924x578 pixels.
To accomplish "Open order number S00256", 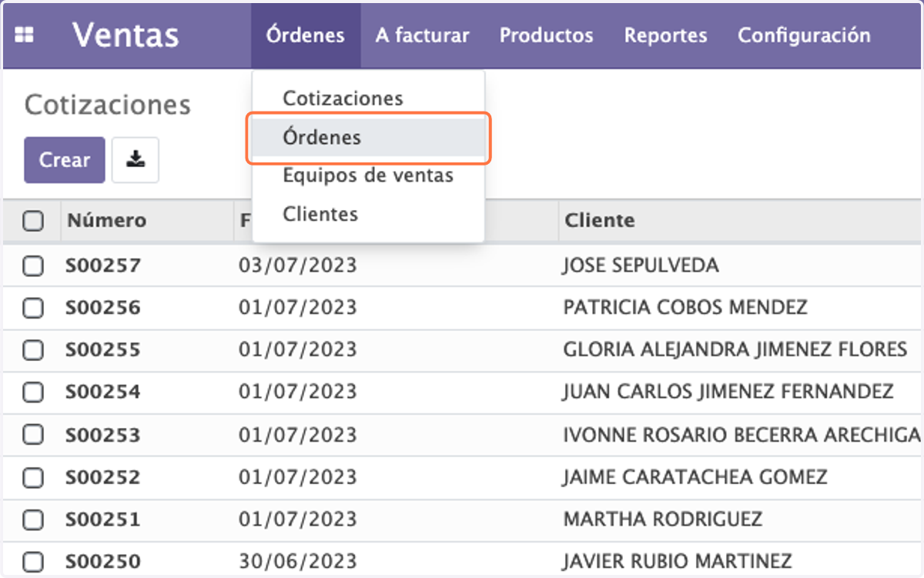I will coord(103,308).
